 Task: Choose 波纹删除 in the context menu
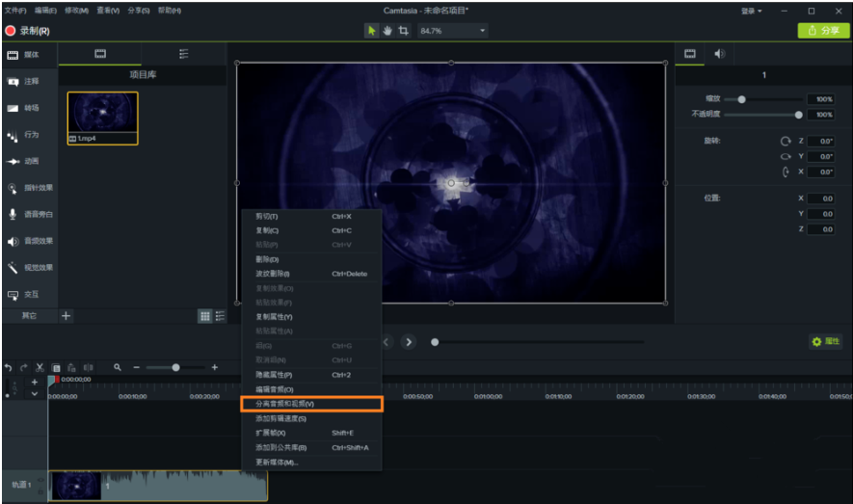(x=311, y=274)
